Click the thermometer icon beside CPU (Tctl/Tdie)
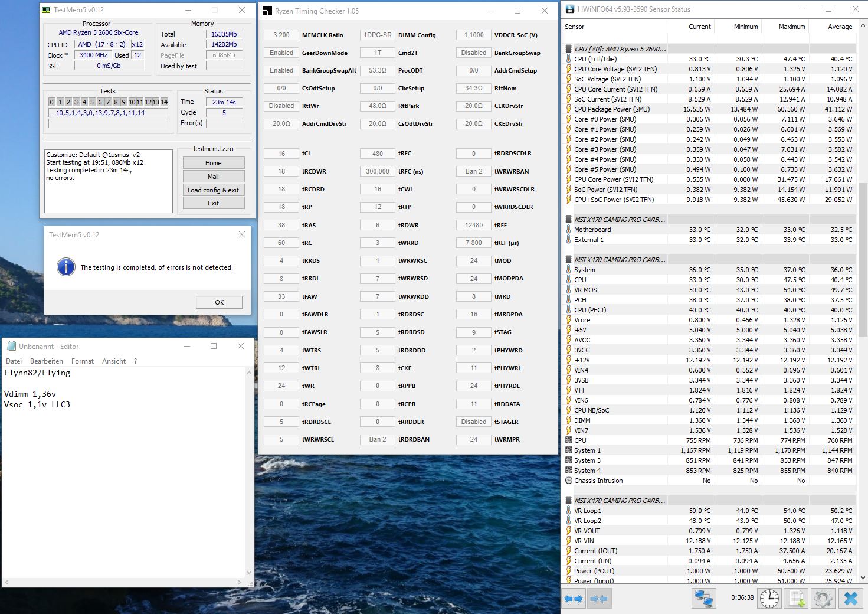 pos(569,59)
